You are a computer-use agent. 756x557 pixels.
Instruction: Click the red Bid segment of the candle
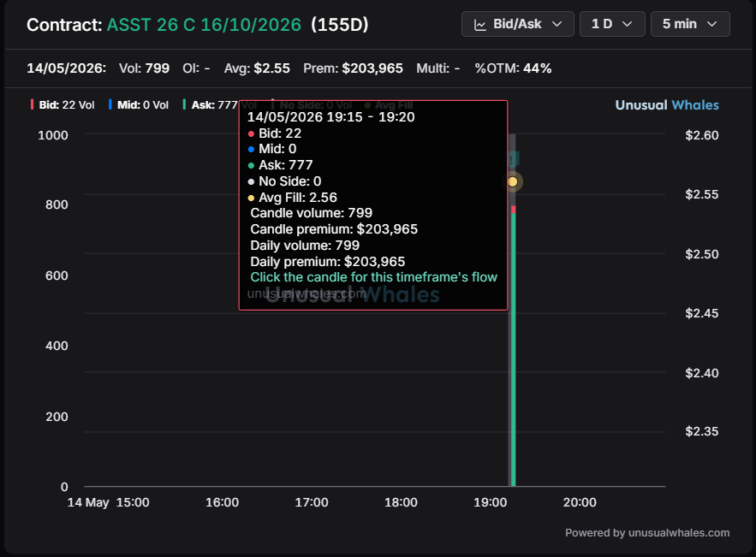(x=514, y=209)
